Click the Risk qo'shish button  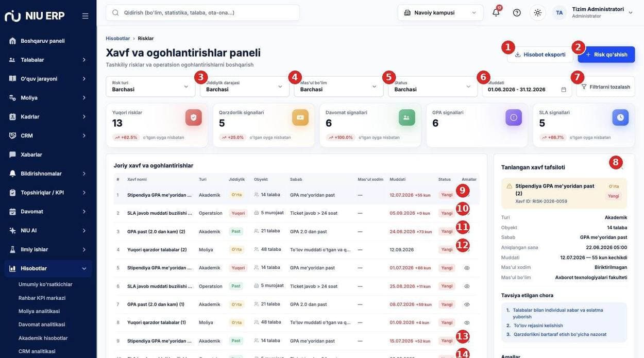click(x=606, y=55)
